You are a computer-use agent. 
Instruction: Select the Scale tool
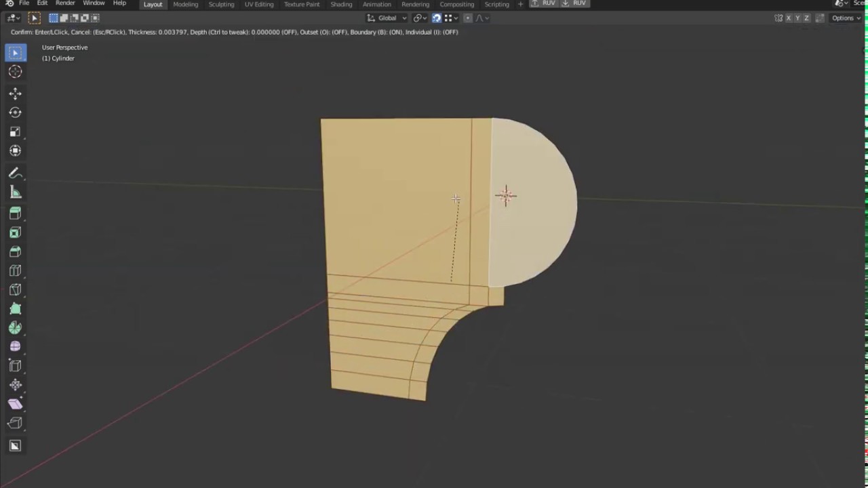15,131
